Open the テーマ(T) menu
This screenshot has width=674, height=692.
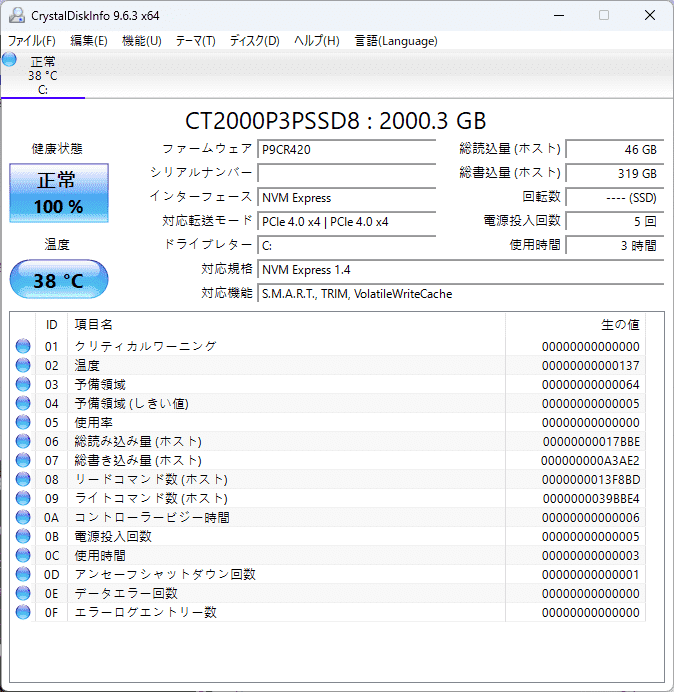click(196, 41)
